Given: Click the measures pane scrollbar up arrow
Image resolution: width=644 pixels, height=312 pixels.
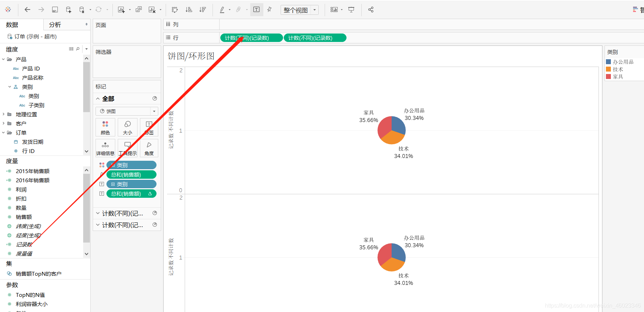Looking at the screenshot, I should coord(87,170).
